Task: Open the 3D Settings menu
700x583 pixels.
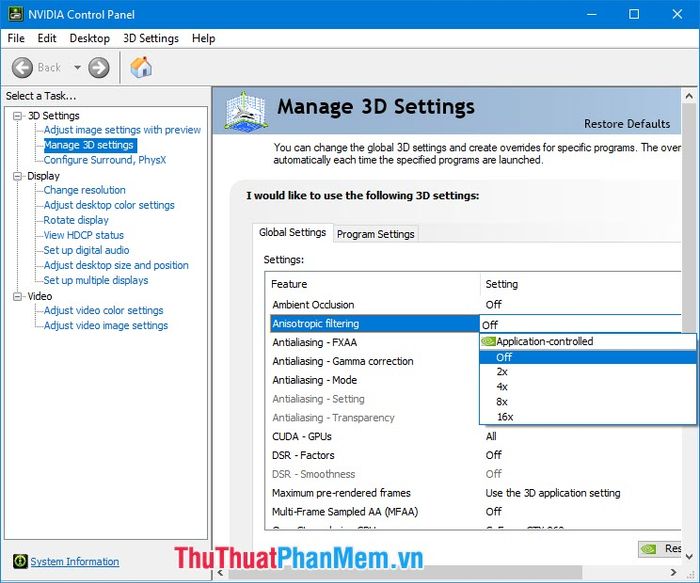Action: (151, 38)
